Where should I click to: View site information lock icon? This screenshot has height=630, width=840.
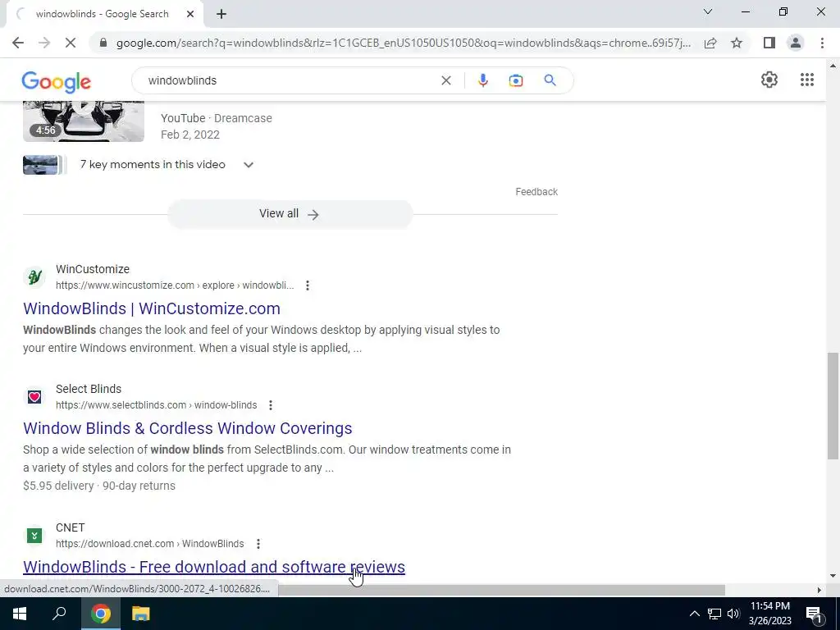(103, 43)
